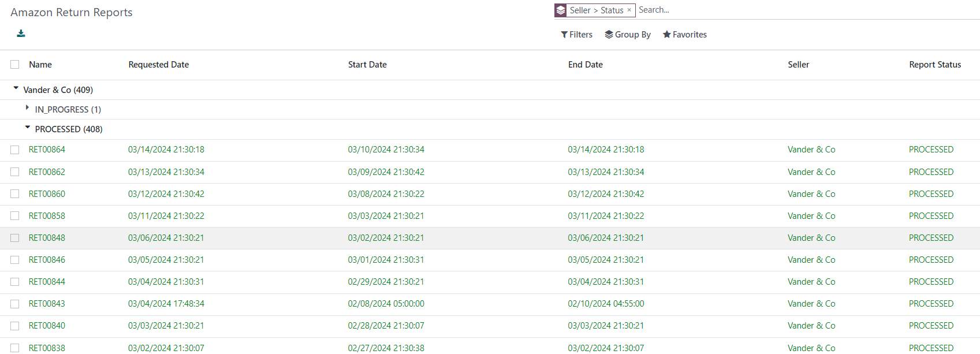Viewport: 980px width, 354px height.
Task: Open report RET00862
Action: [47, 172]
